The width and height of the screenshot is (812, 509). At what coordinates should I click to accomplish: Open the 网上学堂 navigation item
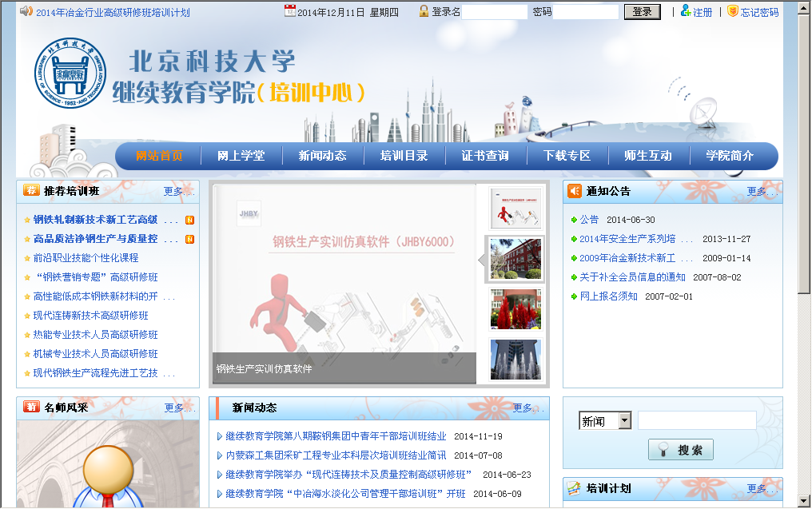(241, 156)
